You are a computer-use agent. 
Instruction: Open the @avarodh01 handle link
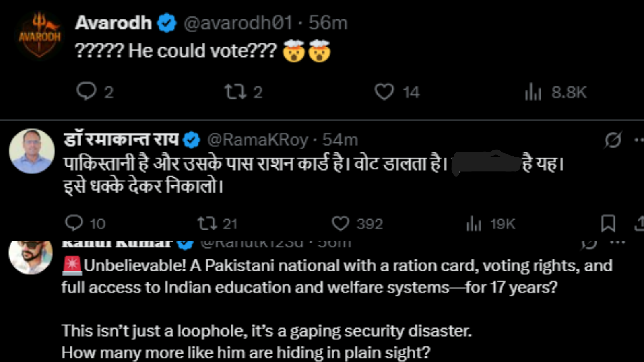[x=238, y=23]
